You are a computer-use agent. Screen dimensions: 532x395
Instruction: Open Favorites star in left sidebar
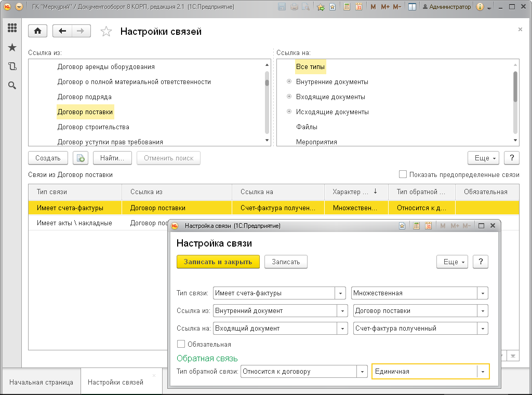(x=12, y=47)
